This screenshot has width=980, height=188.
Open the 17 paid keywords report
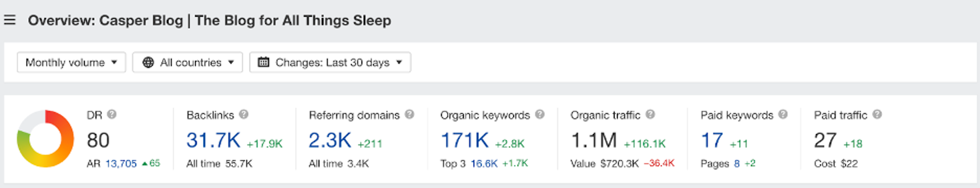coord(712,140)
